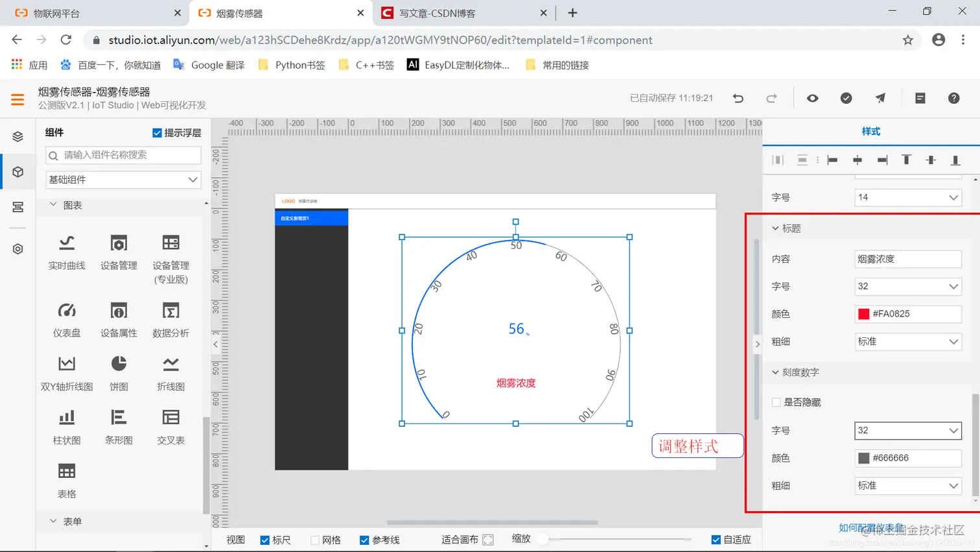Open the 标题 粗细 dropdown
The height and width of the screenshot is (552, 980).
tap(907, 341)
